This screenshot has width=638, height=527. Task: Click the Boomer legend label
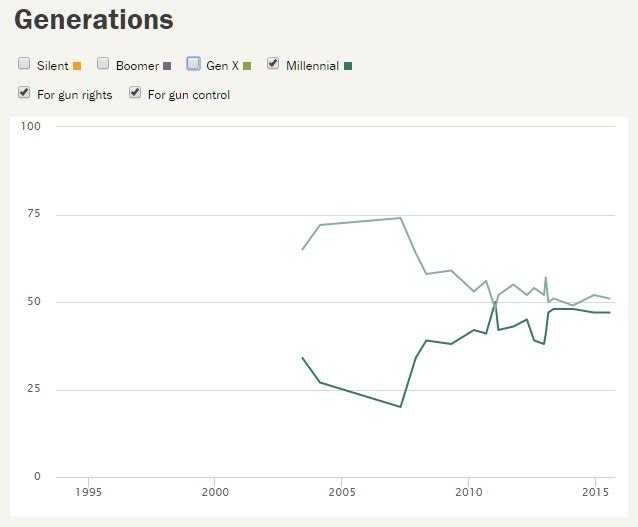pyautogui.click(x=137, y=66)
